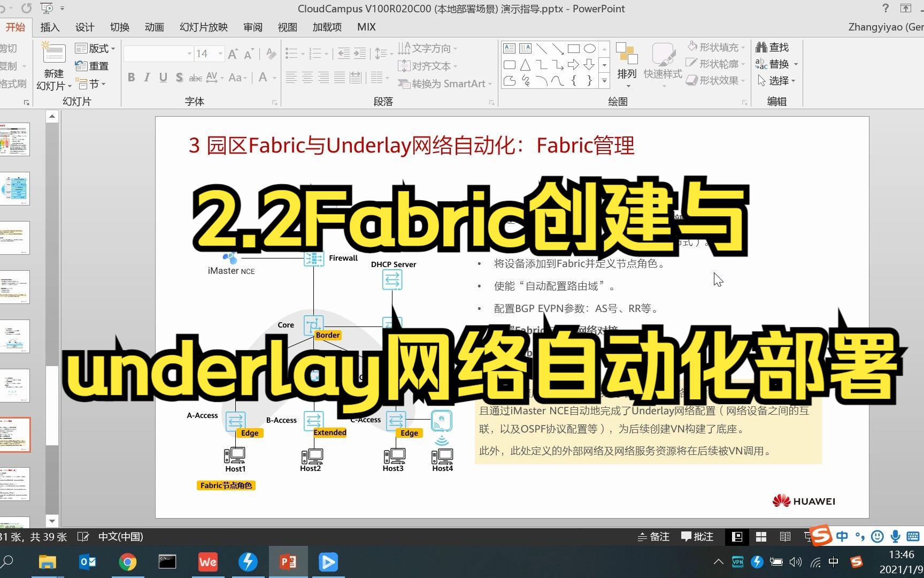Open the 动画 (Animations) ribbon tab
Screen dimensions: 924x578
point(154,27)
